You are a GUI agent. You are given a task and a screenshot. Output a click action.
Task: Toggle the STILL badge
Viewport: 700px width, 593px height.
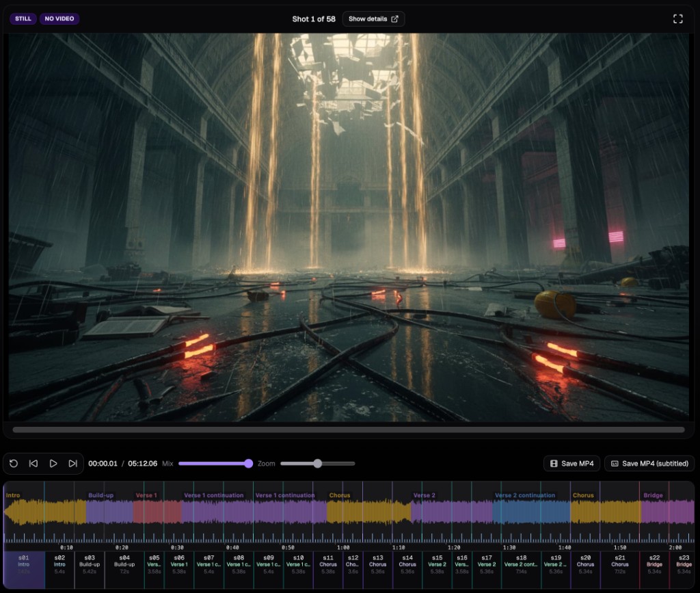point(23,18)
